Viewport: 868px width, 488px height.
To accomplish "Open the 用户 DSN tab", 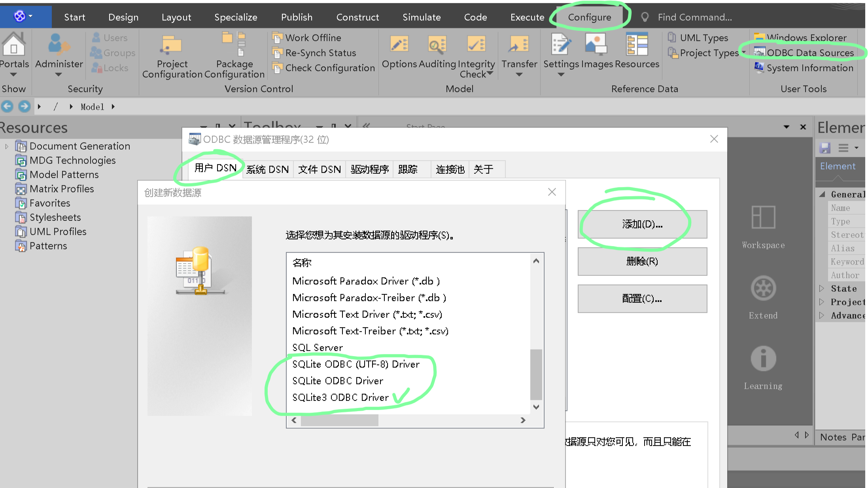I will (216, 168).
